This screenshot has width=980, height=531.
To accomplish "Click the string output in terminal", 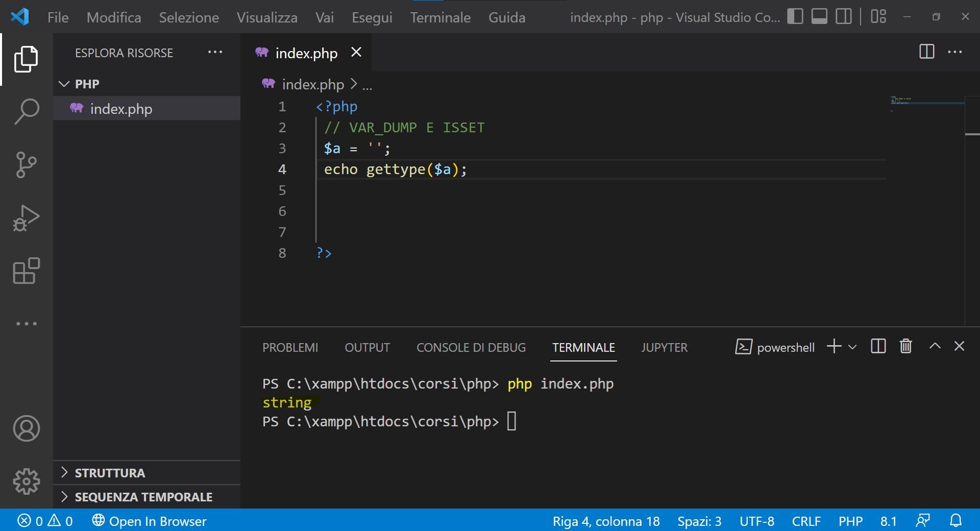I will [287, 403].
